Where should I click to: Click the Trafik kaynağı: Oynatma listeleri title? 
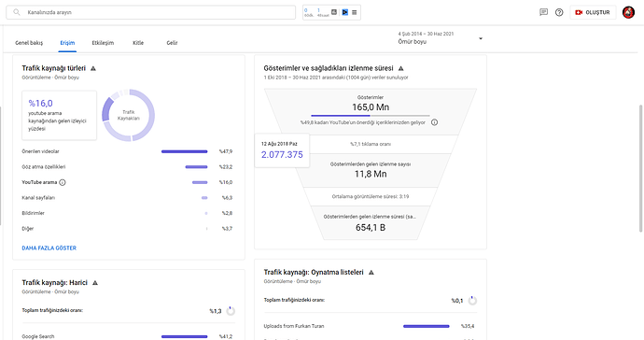[314, 272]
